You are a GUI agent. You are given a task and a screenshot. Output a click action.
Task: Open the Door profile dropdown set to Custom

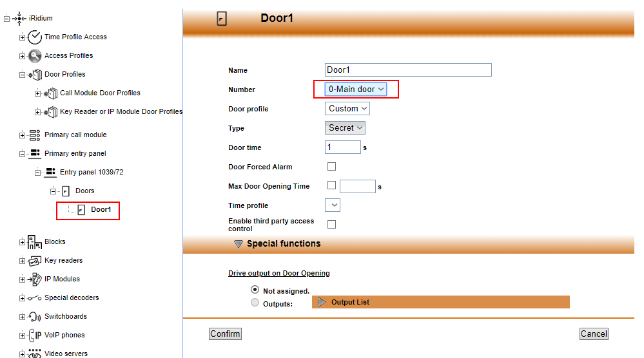347,109
